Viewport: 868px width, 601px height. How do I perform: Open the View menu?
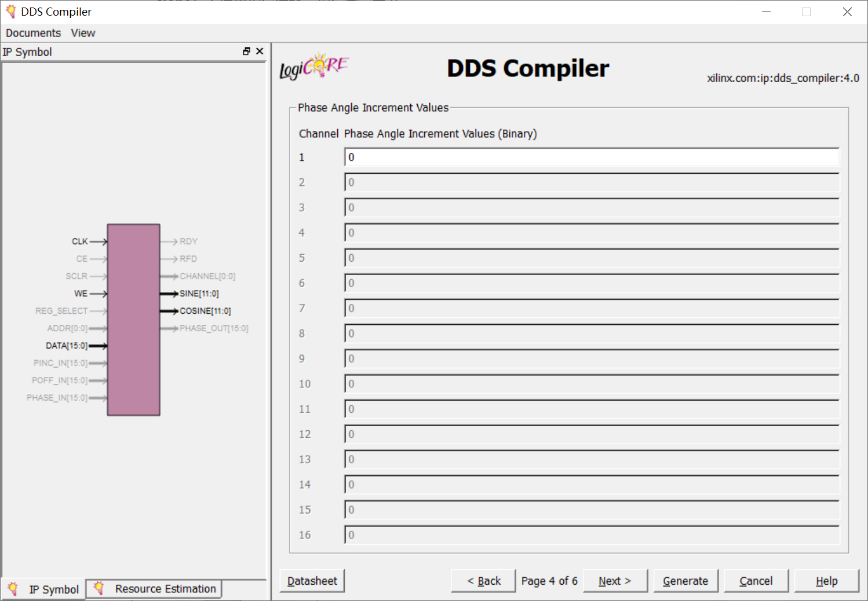click(83, 33)
